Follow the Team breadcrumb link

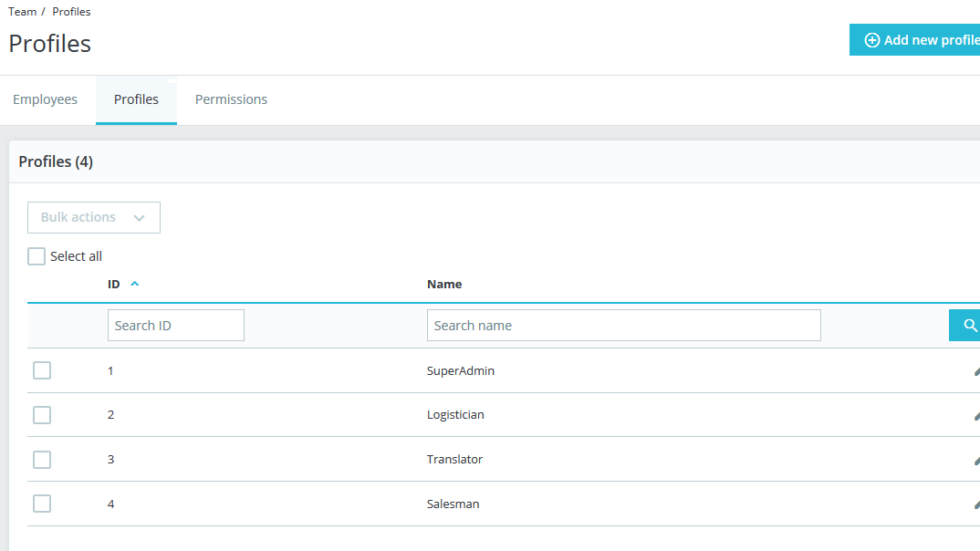click(x=23, y=12)
